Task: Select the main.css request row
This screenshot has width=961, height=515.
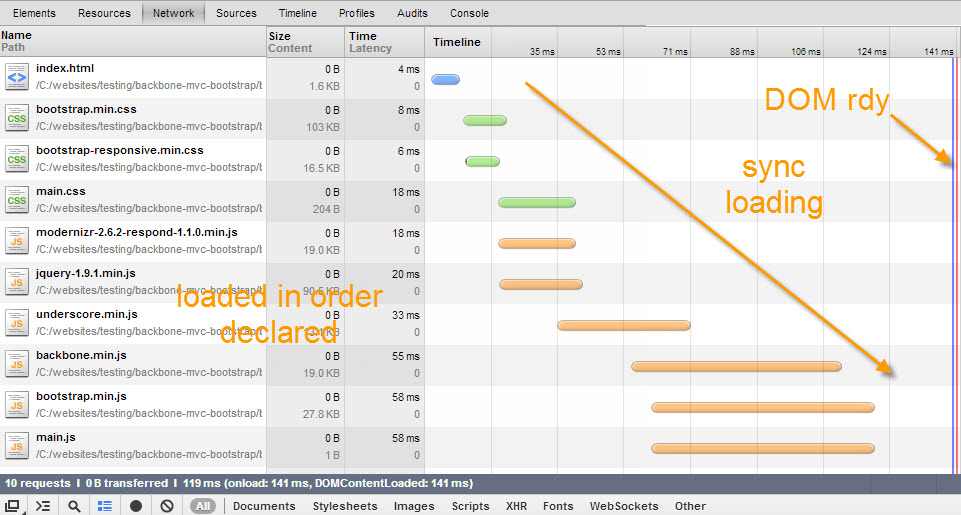Action: click(x=478, y=200)
